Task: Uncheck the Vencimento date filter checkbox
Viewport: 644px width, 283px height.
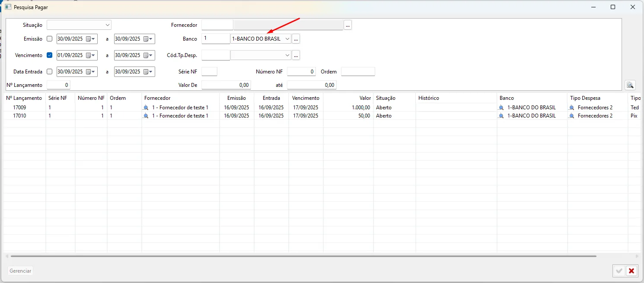Action: click(x=49, y=55)
